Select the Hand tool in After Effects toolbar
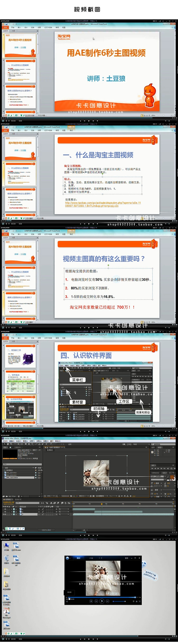Image resolution: width=178 pixels, height=644 pixels. click(8, 444)
